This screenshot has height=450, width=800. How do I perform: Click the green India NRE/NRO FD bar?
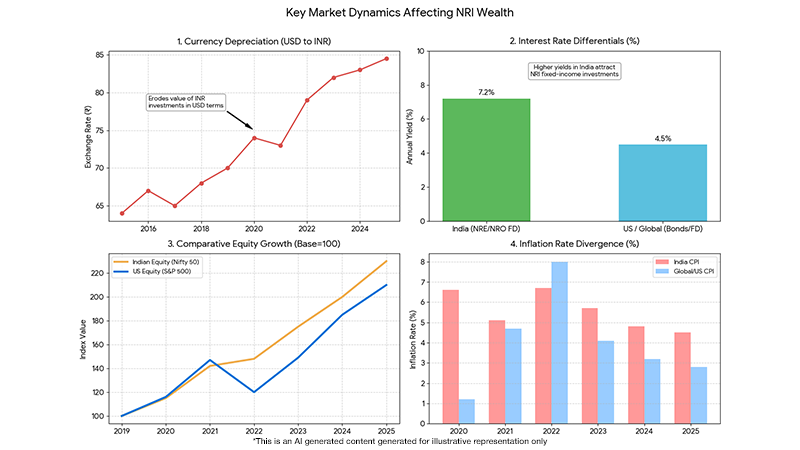pyautogui.click(x=486, y=160)
